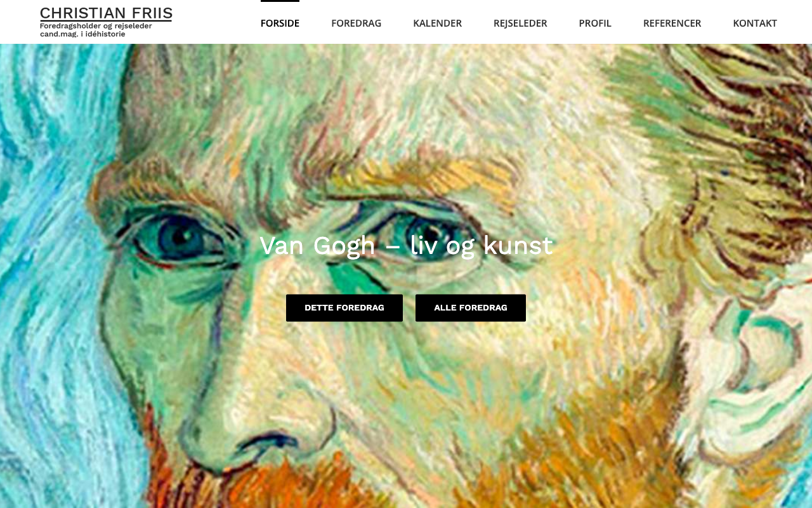Screen dimensions: 812x508
Task: Open the KALENDER navigation link
Action: click(437, 23)
